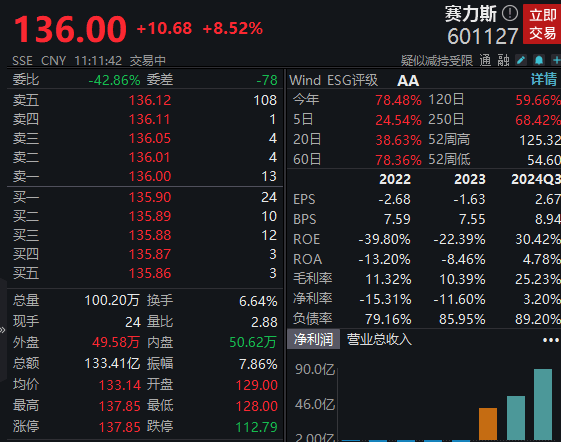
Task: Set a price alert via bell icon
Action: 539,60
